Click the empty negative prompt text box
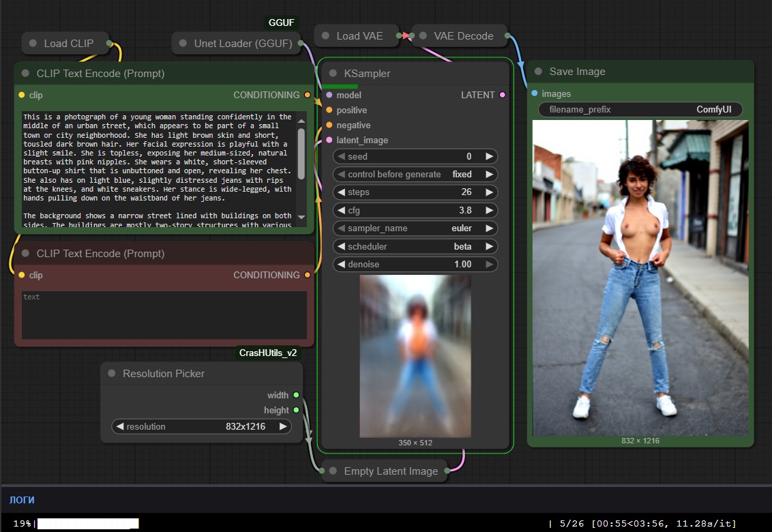This screenshot has height=532, width=772. pyautogui.click(x=164, y=315)
